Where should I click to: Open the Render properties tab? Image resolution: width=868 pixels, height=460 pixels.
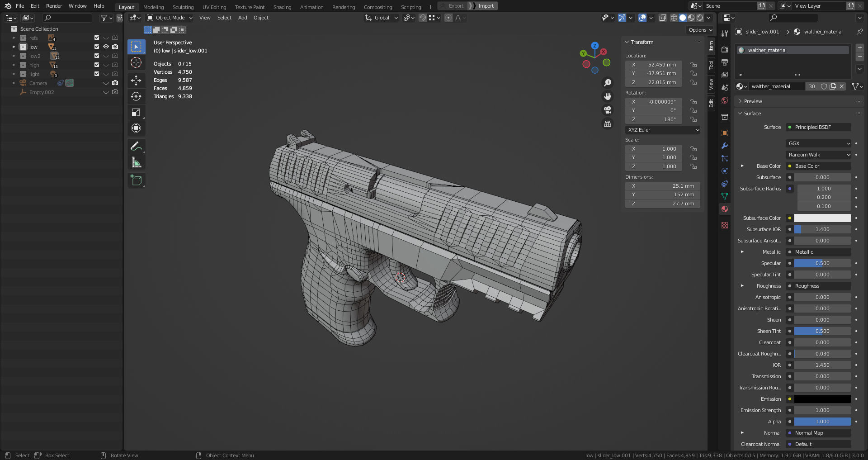coord(725,49)
